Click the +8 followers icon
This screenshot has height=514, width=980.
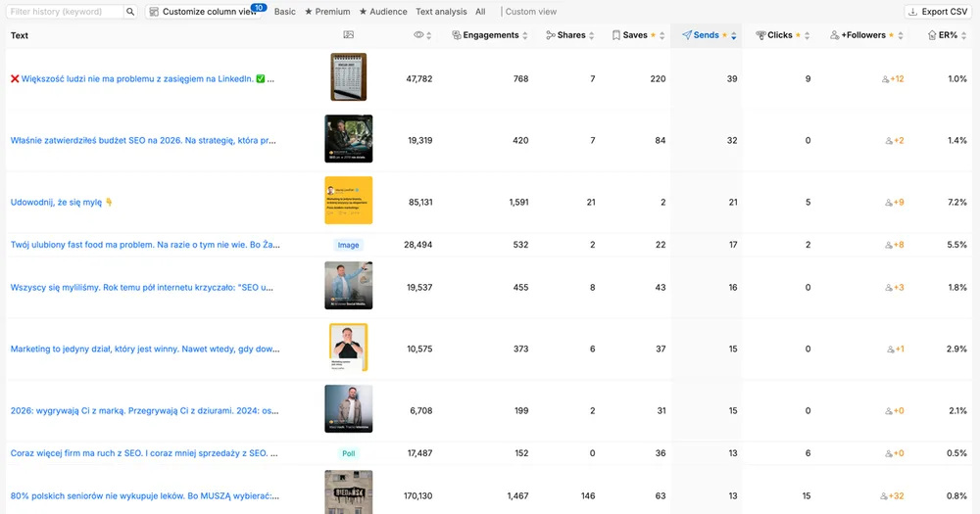(x=889, y=246)
